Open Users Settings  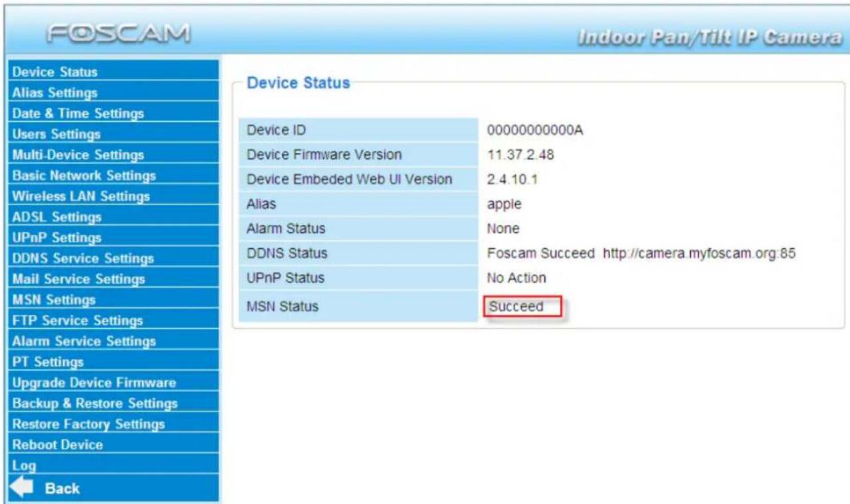tap(57, 134)
